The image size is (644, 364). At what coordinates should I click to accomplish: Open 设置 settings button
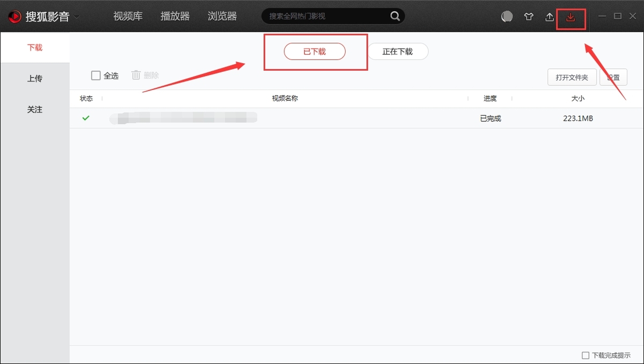coord(614,77)
